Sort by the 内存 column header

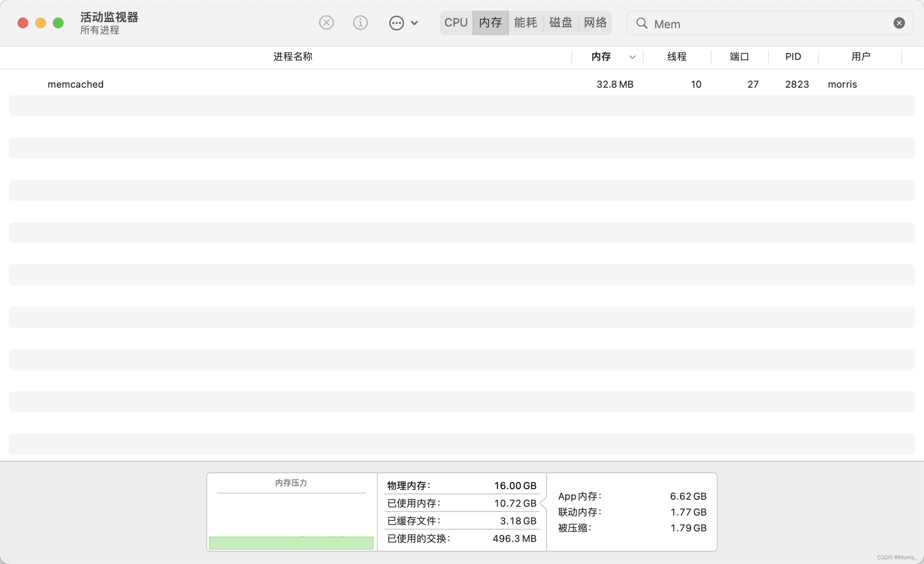[x=601, y=57]
